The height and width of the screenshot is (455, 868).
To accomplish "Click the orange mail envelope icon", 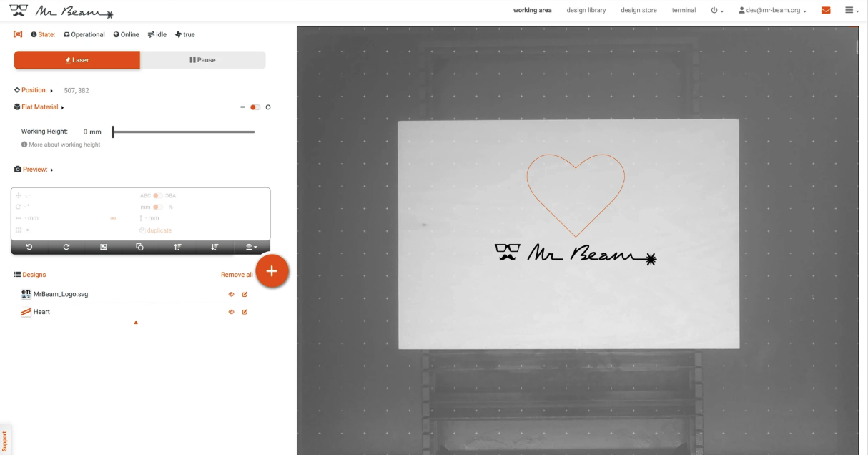I will pyautogui.click(x=826, y=11).
